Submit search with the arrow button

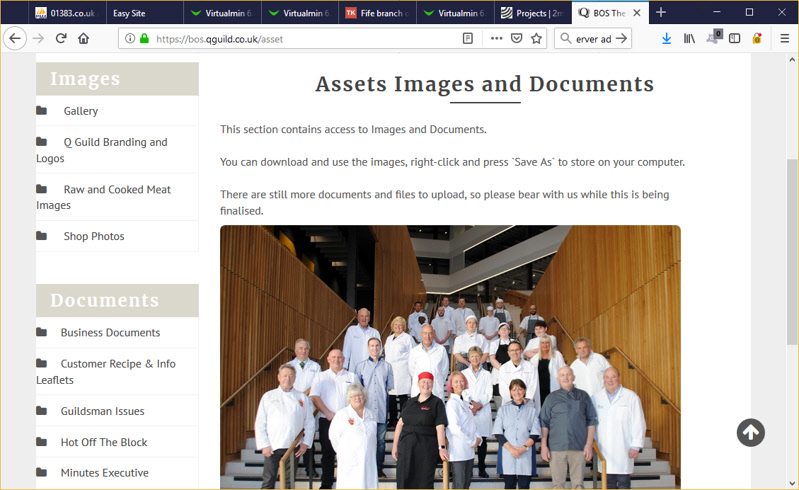[621, 38]
